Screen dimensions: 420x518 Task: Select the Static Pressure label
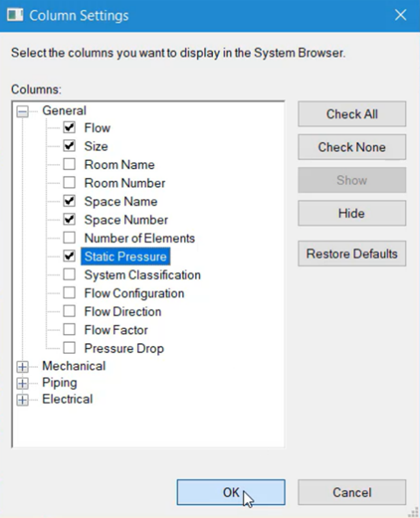pyautogui.click(x=125, y=256)
